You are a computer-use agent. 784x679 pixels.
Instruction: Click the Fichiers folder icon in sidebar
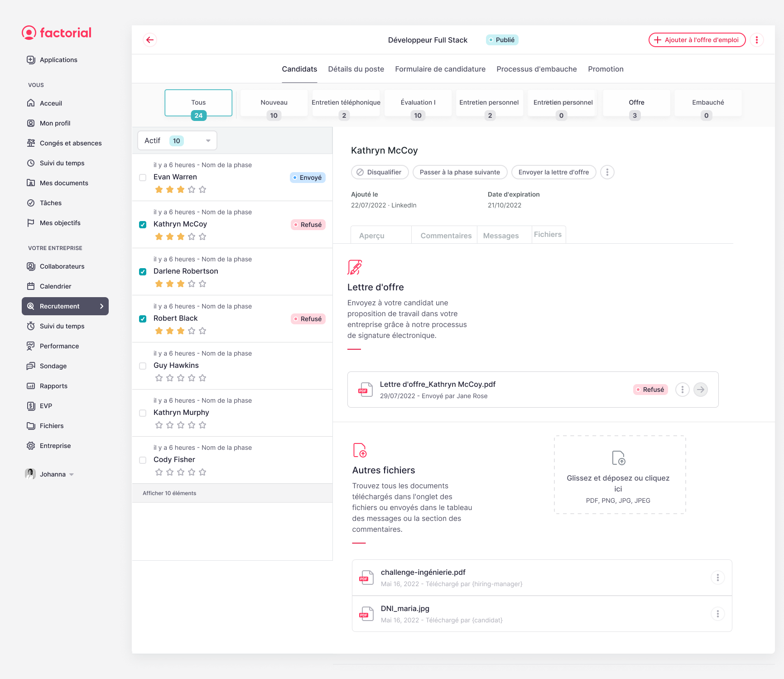click(x=31, y=426)
